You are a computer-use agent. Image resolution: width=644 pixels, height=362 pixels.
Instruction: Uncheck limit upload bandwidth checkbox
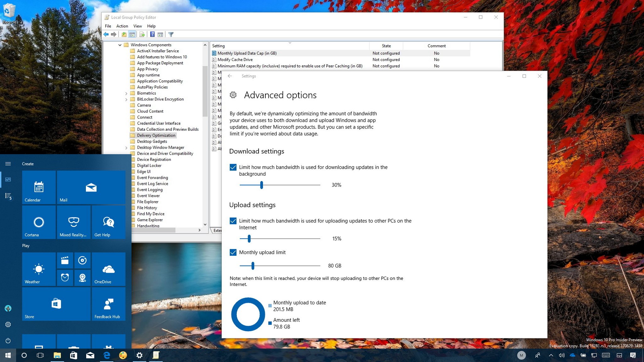233,221
